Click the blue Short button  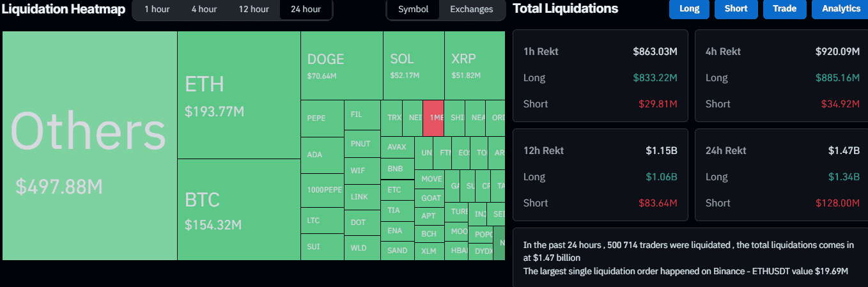(x=736, y=9)
